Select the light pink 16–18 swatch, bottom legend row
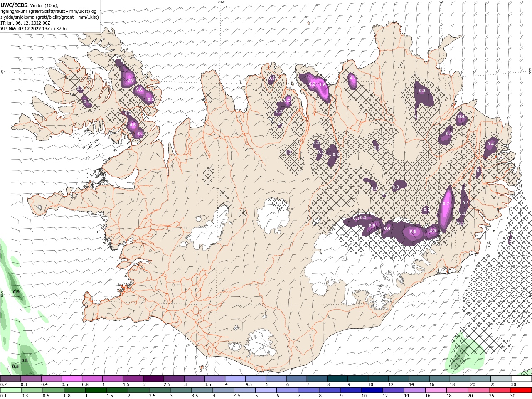The image size is (532, 399). [436, 390]
